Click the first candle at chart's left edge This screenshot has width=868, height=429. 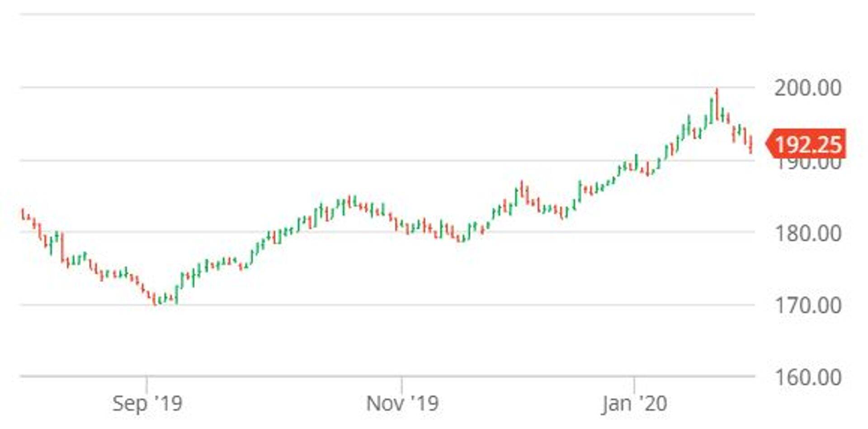coord(23,214)
